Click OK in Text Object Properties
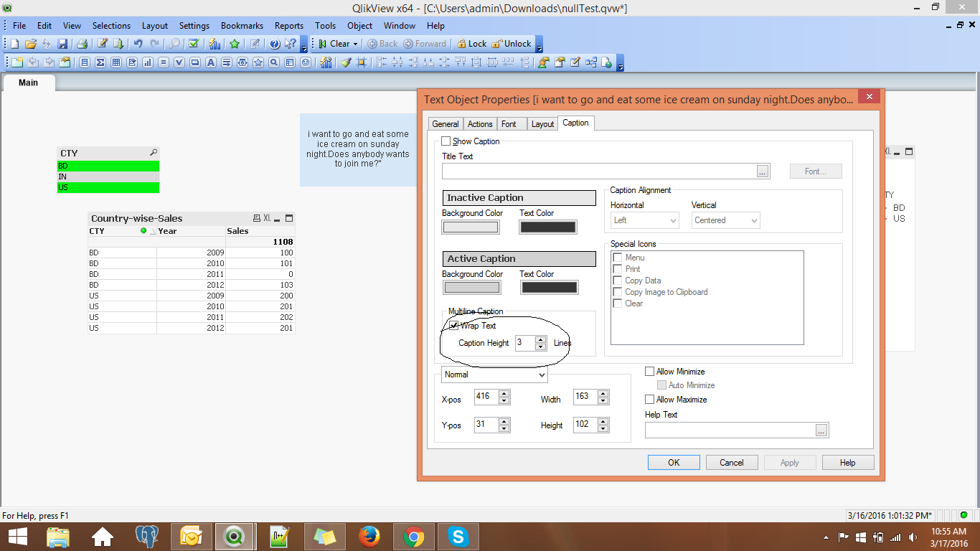The height and width of the screenshot is (551, 980). click(x=674, y=463)
